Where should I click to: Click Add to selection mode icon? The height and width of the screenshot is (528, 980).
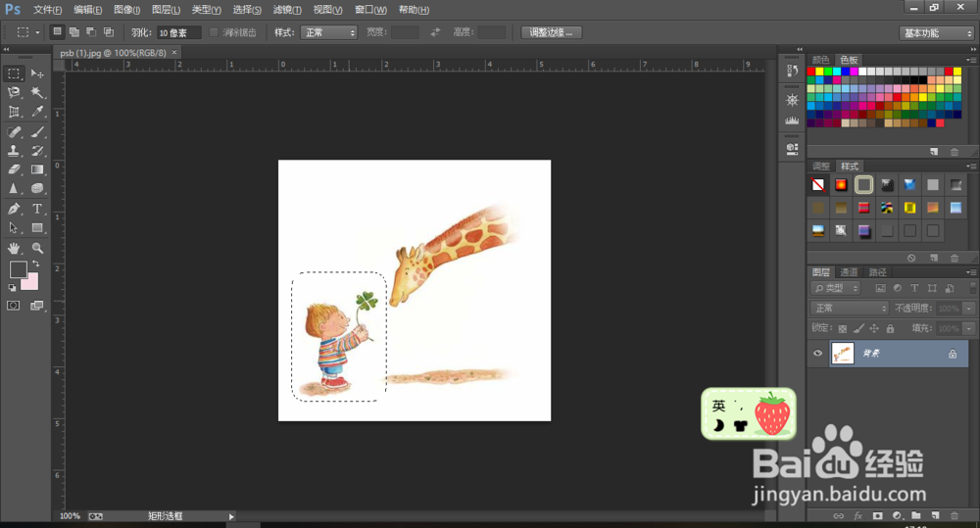(x=74, y=32)
